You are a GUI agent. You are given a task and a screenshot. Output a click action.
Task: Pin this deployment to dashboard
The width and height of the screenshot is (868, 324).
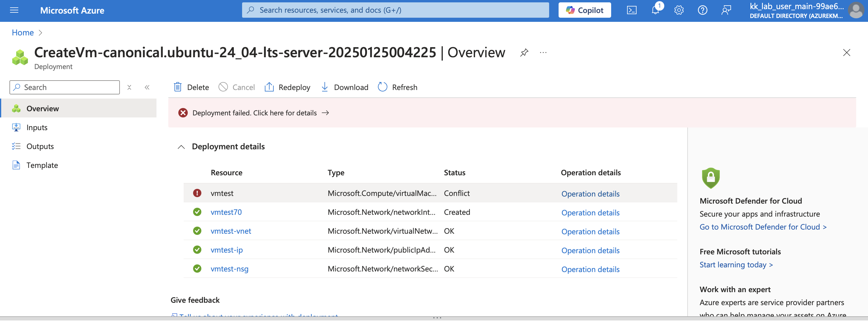(x=524, y=53)
